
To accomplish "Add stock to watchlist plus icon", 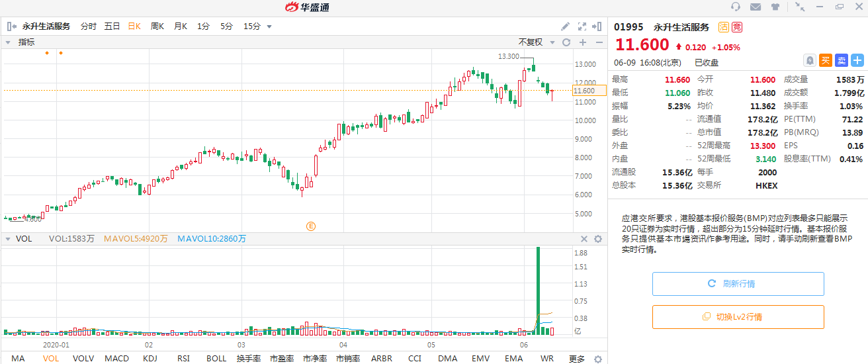I will [857, 60].
